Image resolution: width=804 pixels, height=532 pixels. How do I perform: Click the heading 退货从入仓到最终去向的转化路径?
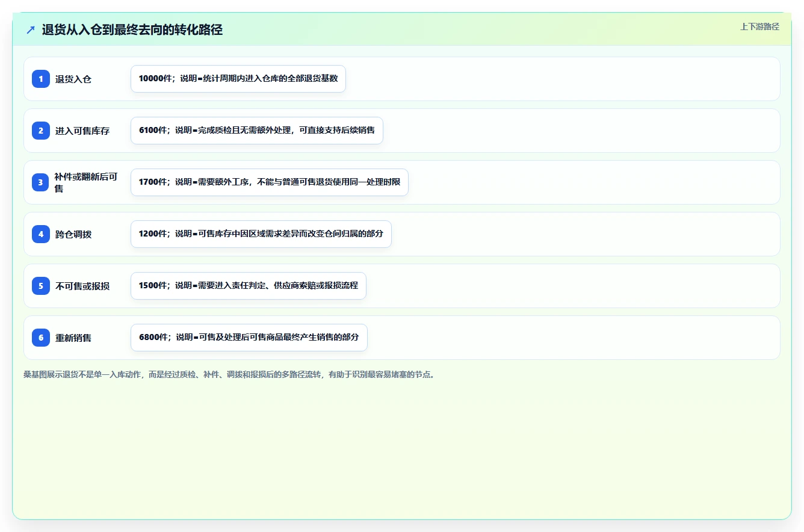tap(132, 29)
